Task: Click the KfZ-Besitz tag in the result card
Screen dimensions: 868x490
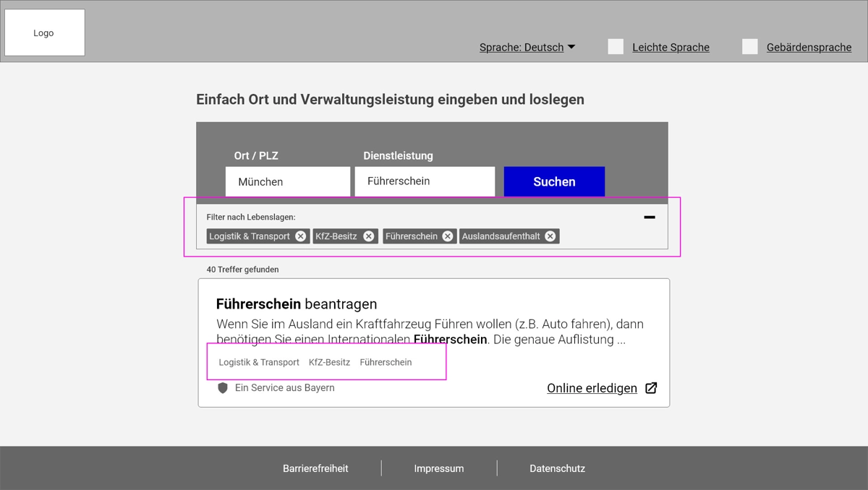Action: [x=329, y=362]
